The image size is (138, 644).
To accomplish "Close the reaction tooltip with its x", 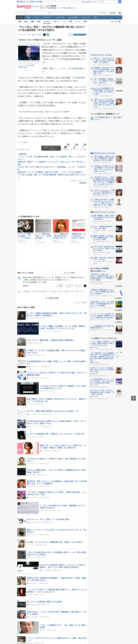I will click(x=60, y=147).
